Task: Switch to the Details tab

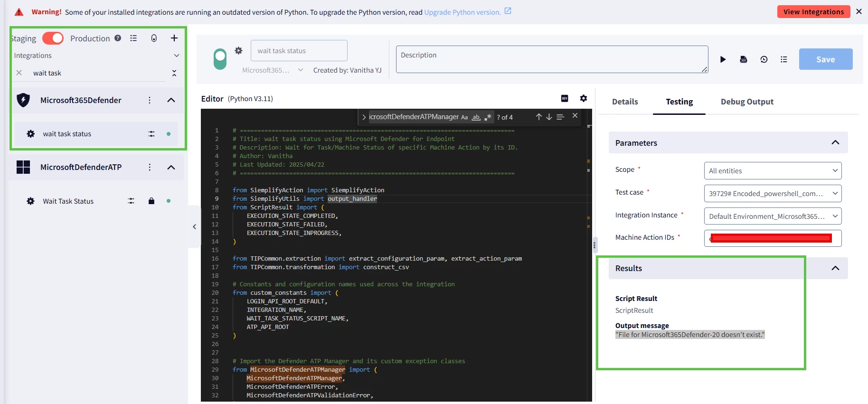Action: [x=625, y=102]
